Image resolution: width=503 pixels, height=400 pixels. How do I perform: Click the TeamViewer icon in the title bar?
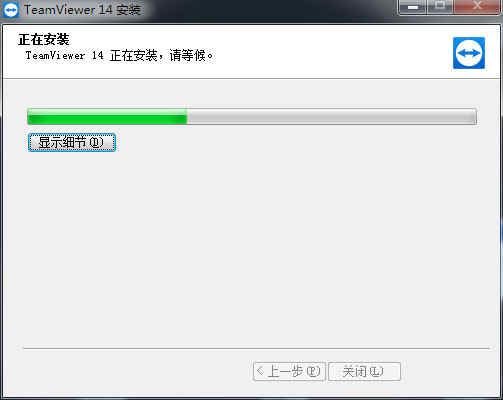[x=10, y=10]
